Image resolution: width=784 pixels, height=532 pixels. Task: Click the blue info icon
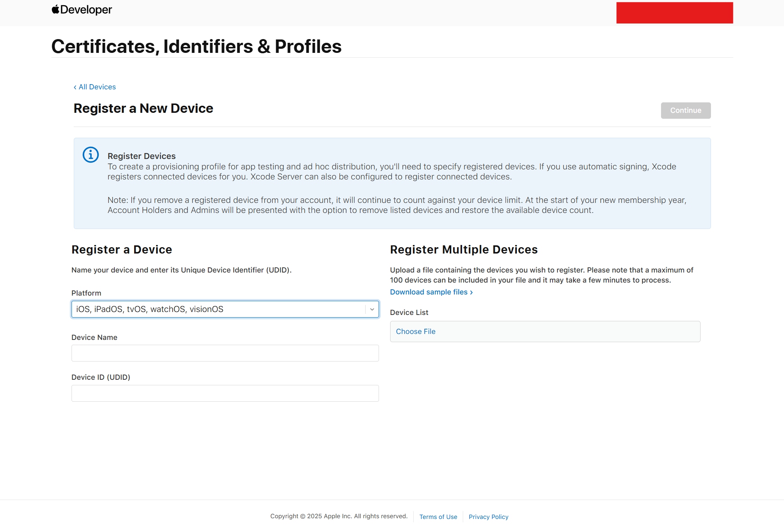(x=91, y=154)
